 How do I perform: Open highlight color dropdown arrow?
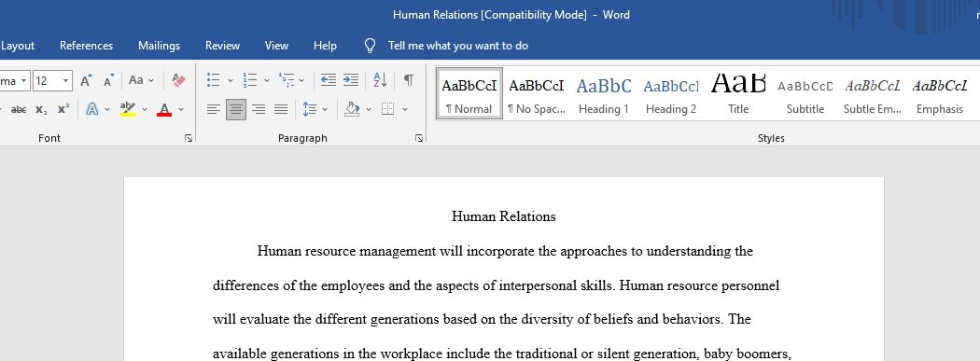[145, 109]
